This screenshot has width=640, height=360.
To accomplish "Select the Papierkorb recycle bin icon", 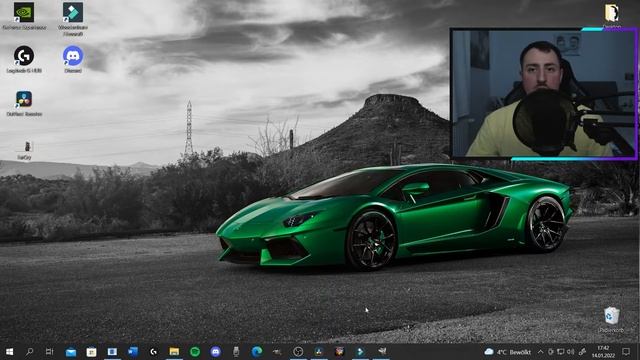I will 611,320.
